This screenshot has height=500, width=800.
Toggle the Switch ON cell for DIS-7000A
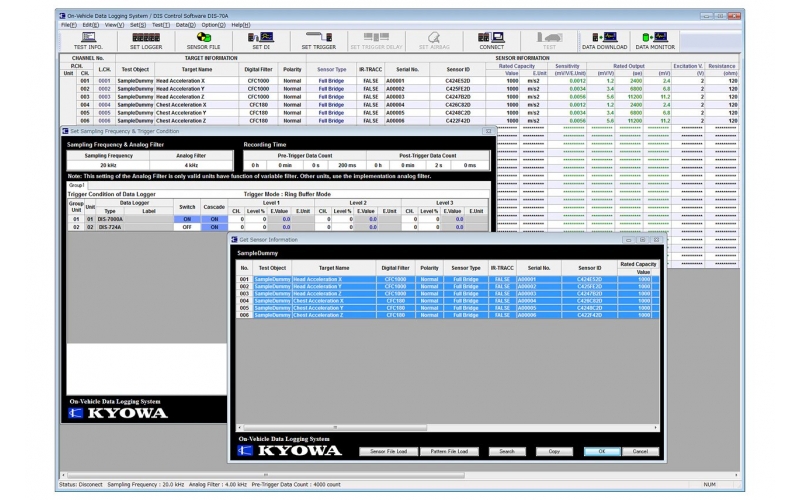187,219
